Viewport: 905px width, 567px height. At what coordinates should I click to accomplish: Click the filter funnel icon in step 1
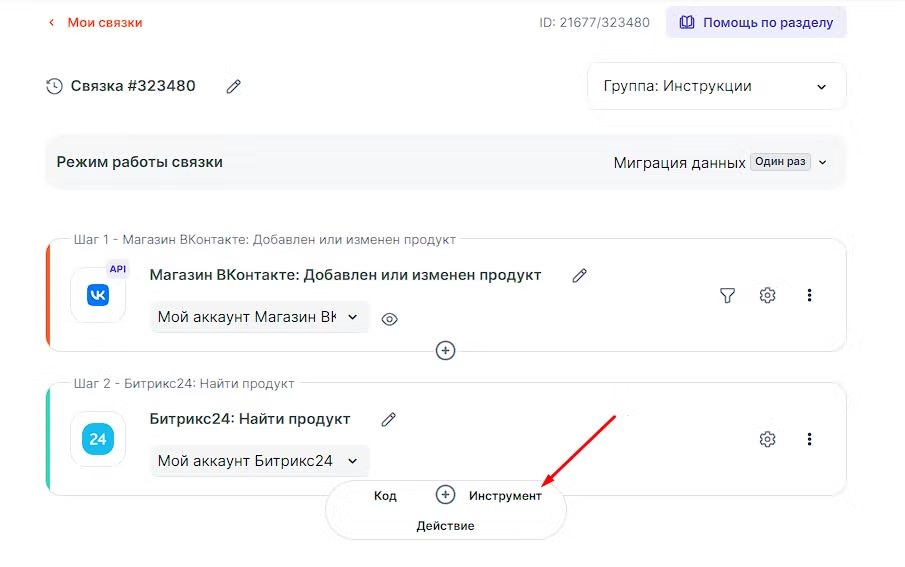(x=728, y=295)
